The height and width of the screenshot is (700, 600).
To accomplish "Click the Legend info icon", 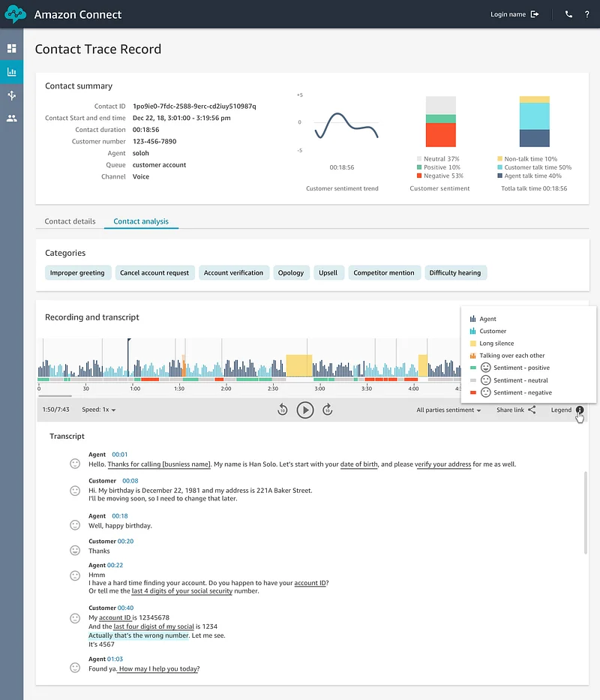I will (x=580, y=410).
